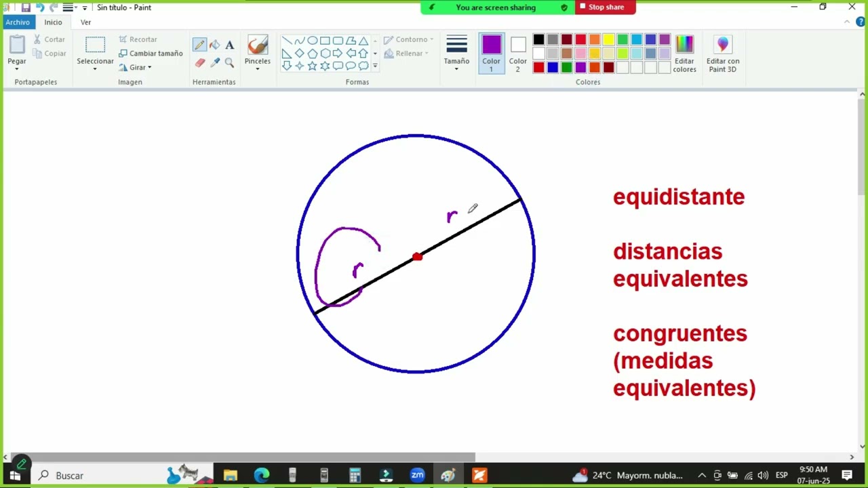Click the rectangular Seleccionar selection icon

(x=95, y=45)
